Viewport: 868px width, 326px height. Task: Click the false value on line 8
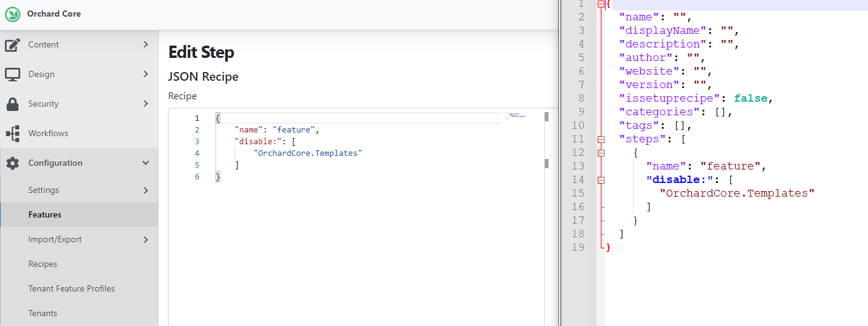pyautogui.click(x=750, y=98)
